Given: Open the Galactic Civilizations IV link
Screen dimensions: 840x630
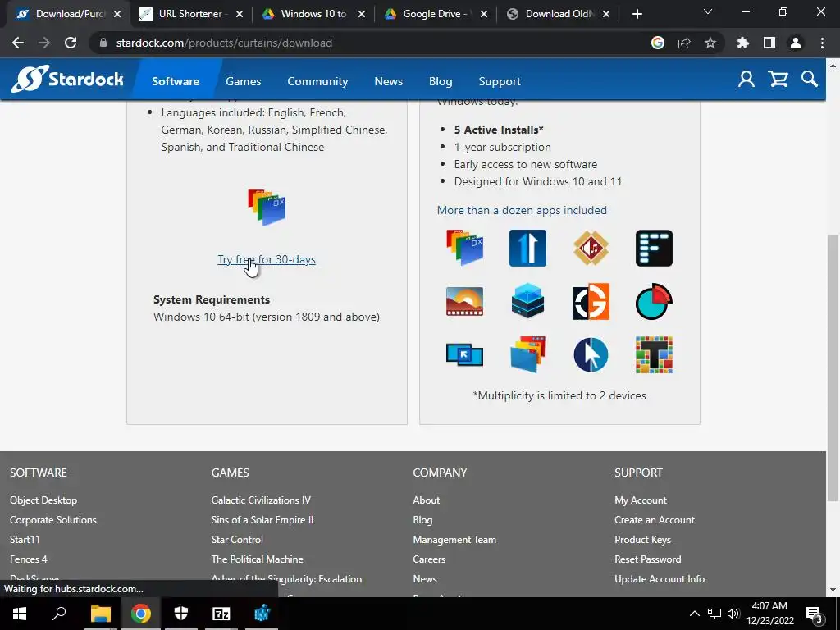Looking at the screenshot, I should [261, 500].
